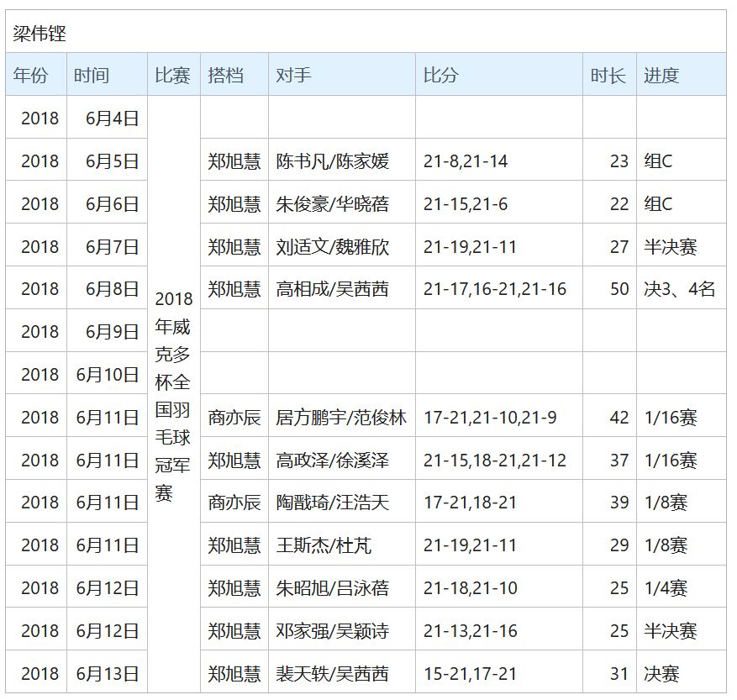The image size is (737, 700).
Task: Click the 决3、4名 progress cell
Action: click(679, 289)
